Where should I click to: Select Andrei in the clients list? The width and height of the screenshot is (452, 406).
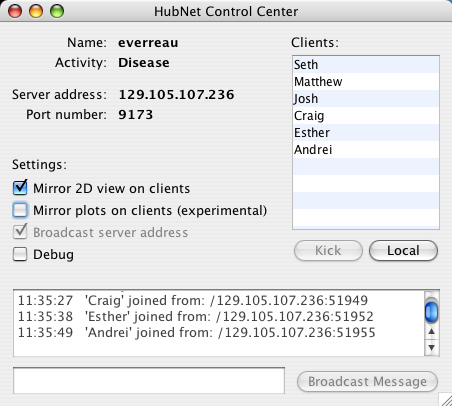(x=366, y=150)
